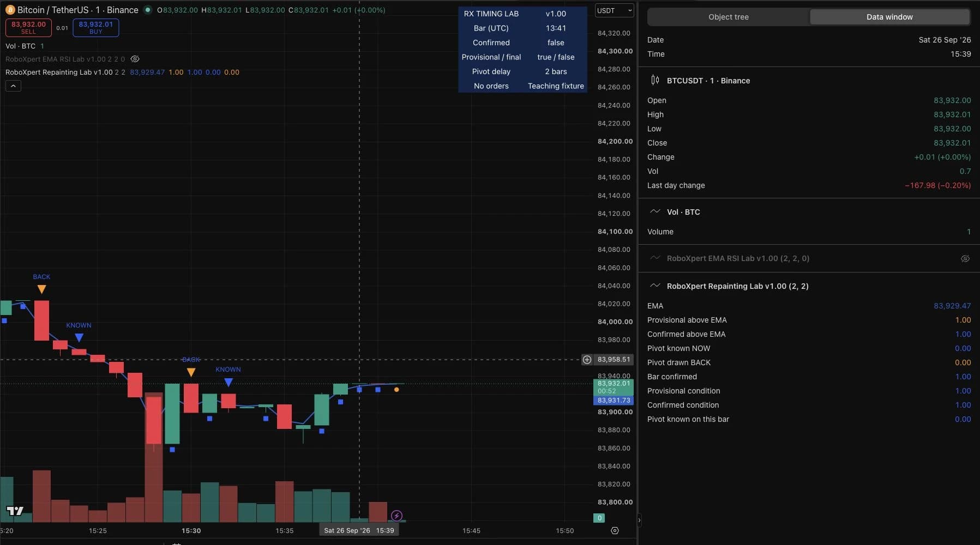Click line icon beside RoboXpert EMA RSI Lab
The height and width of the screenshot is (545, 980).
[655, 258]
